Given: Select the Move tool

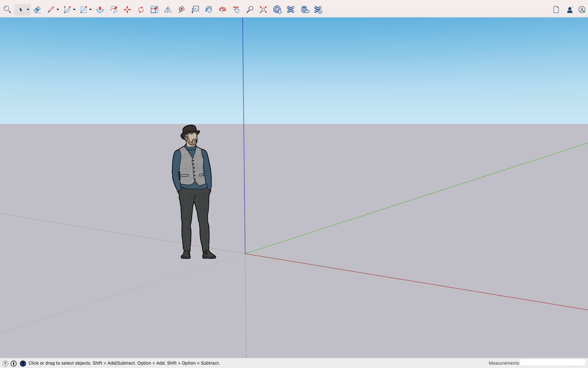Looking at the screenshot, I should (x=127, y=10).
